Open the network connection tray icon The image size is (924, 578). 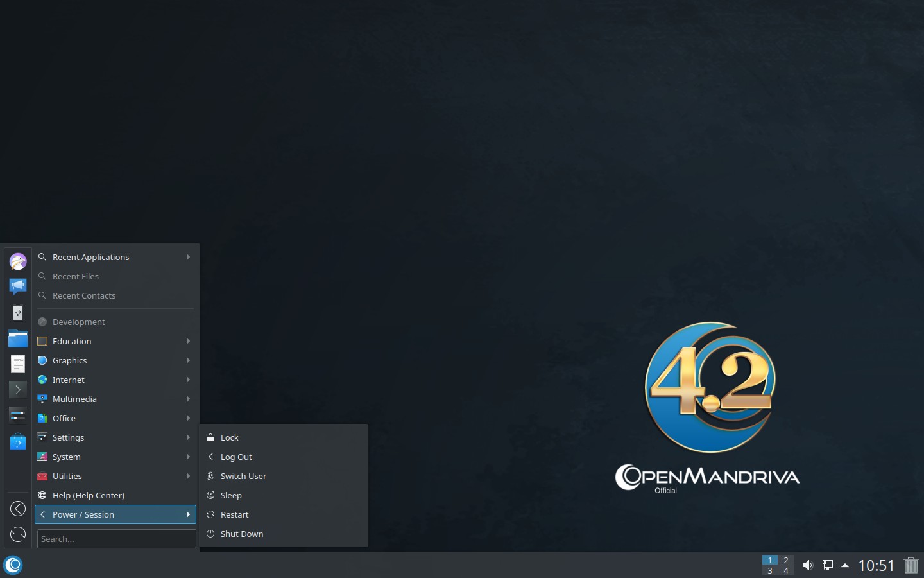pyautogui.click(x=828, y=565)
